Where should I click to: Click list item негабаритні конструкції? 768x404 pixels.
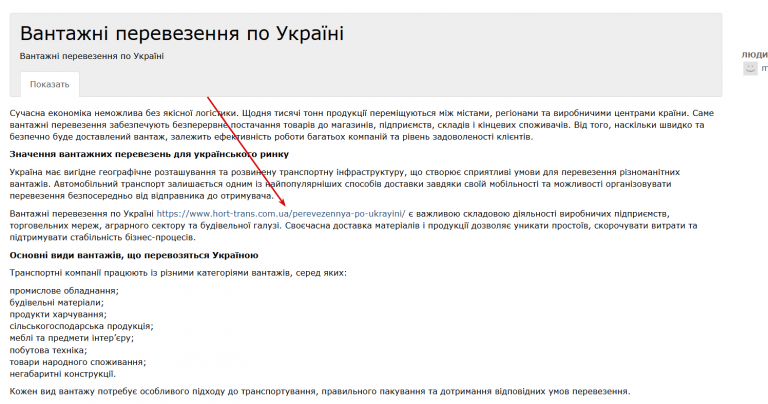coord(63,374)
